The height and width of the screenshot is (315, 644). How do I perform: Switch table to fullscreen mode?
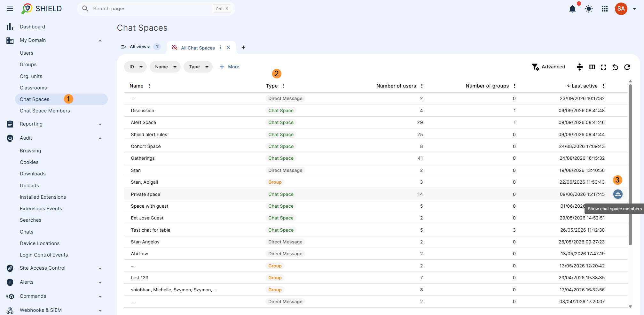pyautogui.click(x=603, y=67)
